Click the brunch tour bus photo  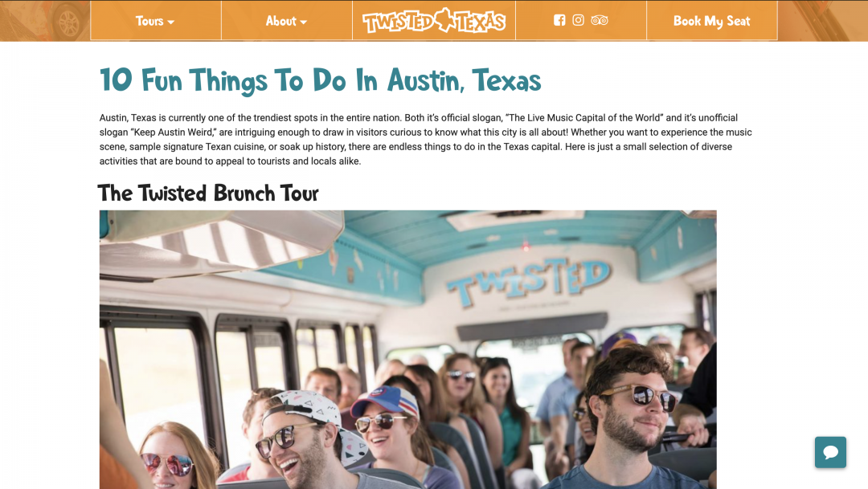[x=408, y=349]
